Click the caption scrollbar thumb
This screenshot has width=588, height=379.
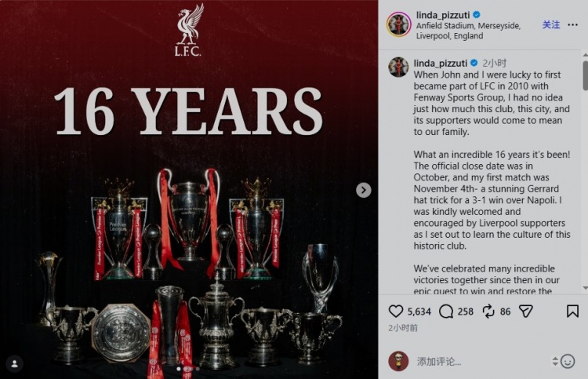(585, 75)
